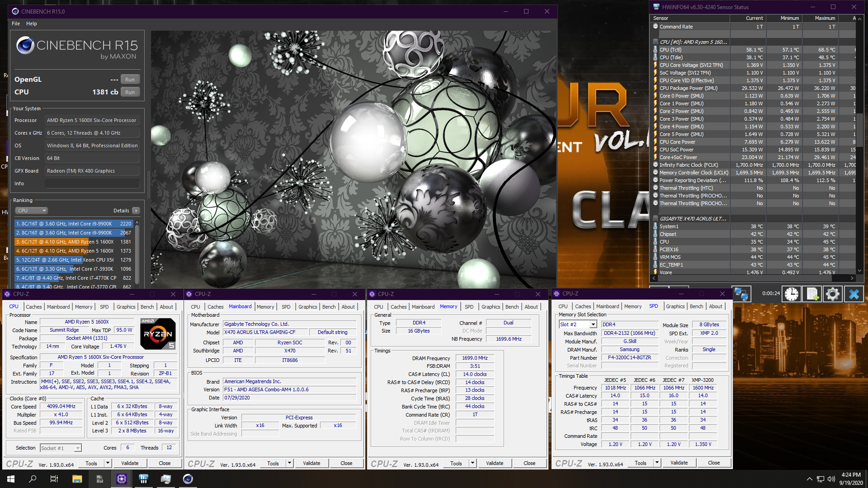Click HWiNFO start logging sheet icon
The width and height of the screenshot is (868, 488).
click(812, 294)
